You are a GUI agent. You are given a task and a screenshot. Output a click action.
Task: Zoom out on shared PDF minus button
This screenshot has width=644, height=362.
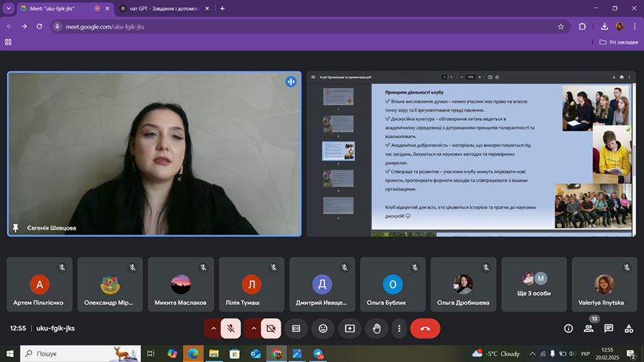(462, 77)
